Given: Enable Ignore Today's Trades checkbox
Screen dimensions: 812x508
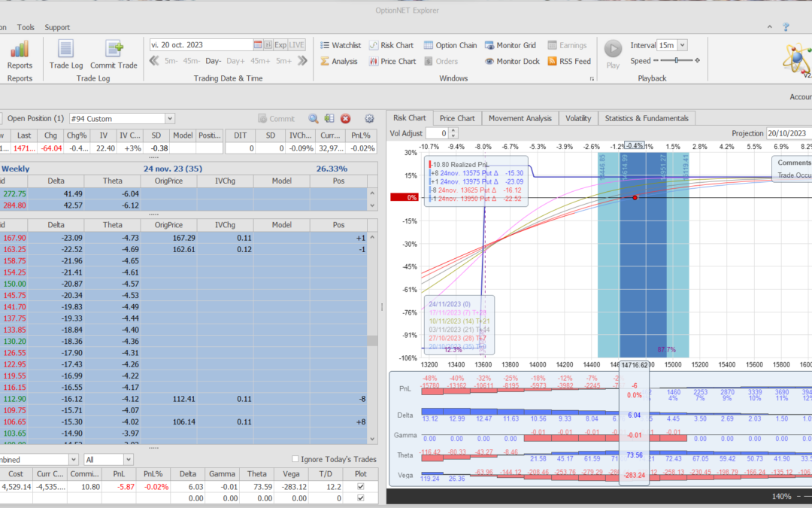Looking at the screenshot, I should tap(295, 459).
